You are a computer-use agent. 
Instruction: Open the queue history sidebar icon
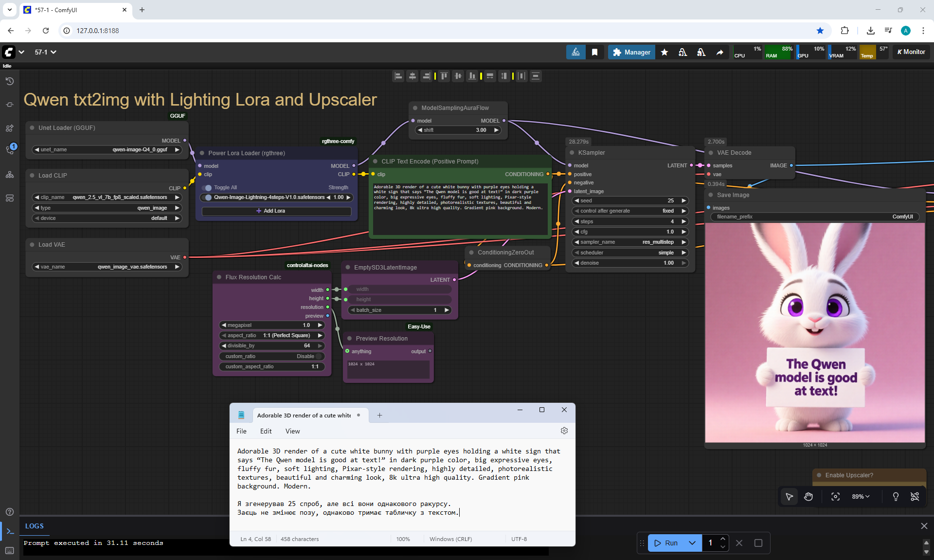tap(10, 81)
